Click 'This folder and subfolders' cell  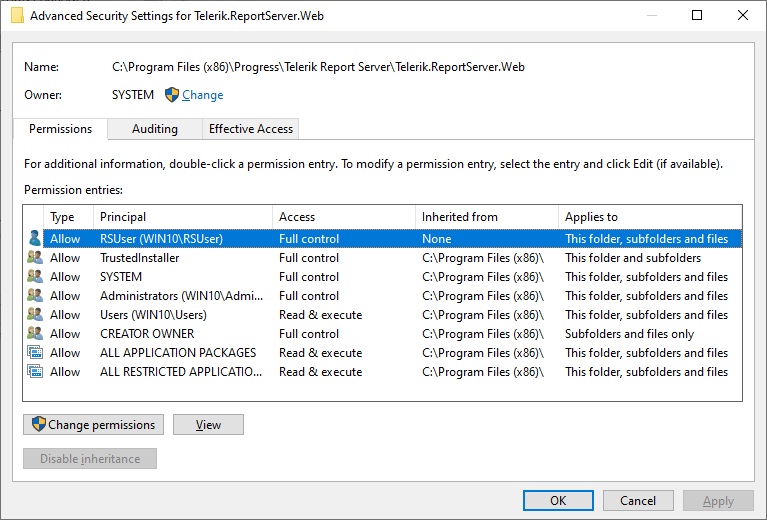tap(632, 257)
